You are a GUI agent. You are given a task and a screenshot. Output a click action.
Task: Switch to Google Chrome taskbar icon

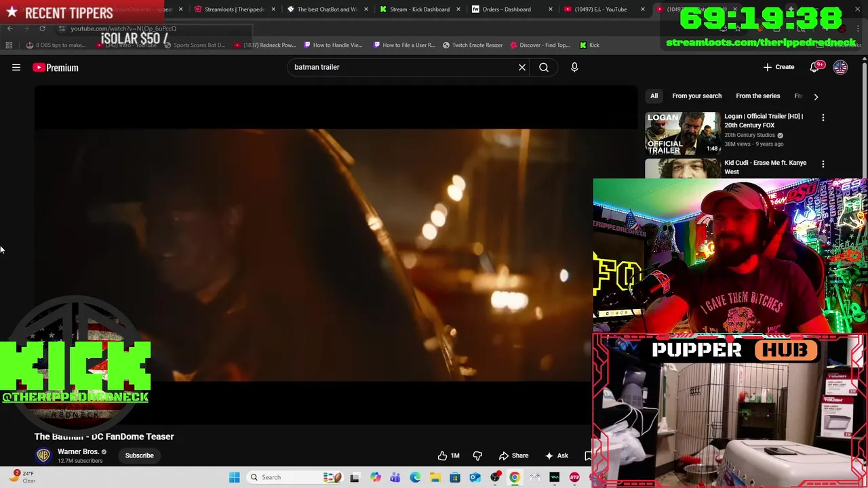click(x=515, y=477)
